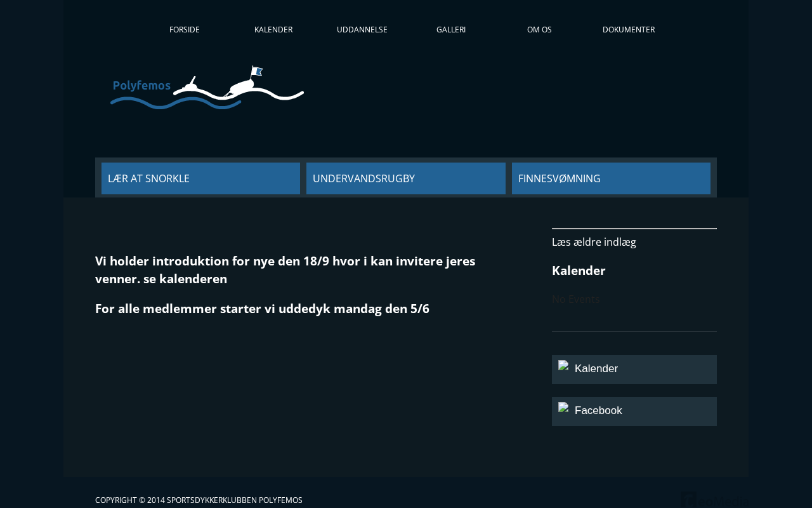
Task: Click the broken image icon beside Kalender
Action: (x=563, y=365)
